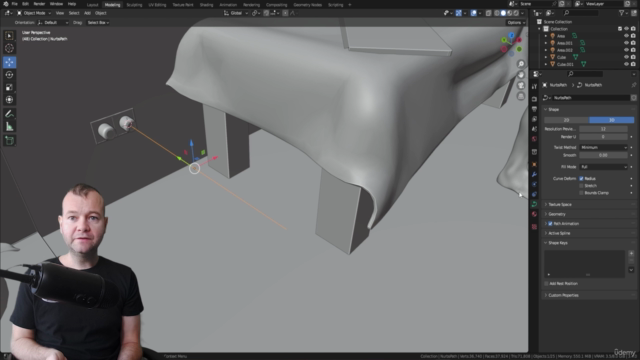Screen dimensions: 640x360
Task: Adjust the Smooth value field
Action: (x=603, y=155)
